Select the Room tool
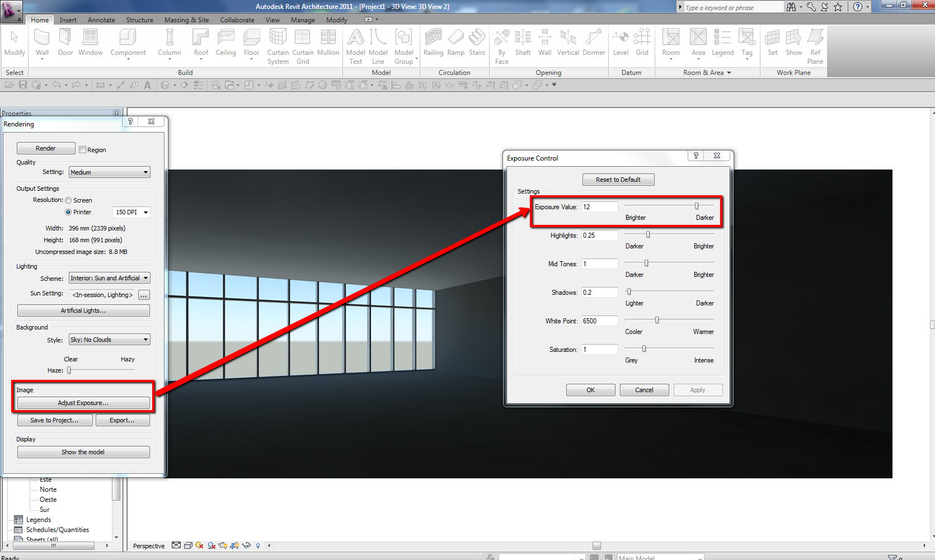This screenshot has height=560, width=935. click(671, 43)
